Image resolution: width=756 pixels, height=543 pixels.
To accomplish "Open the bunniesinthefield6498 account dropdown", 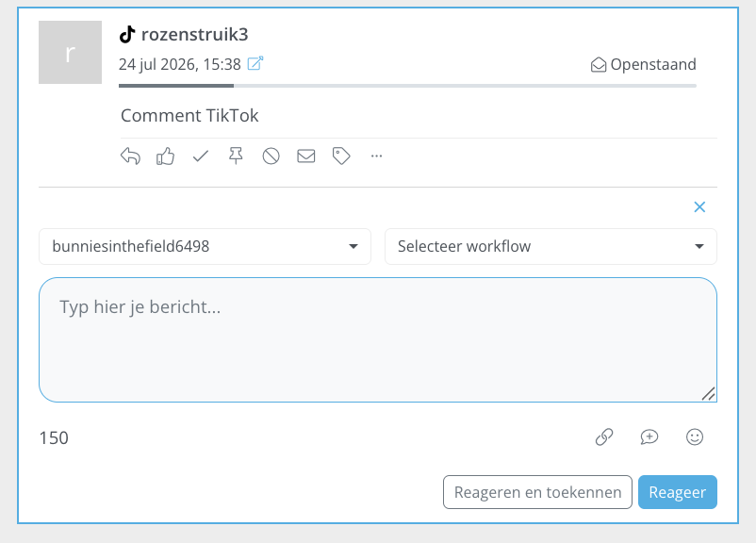I will (x=205, y=246).
